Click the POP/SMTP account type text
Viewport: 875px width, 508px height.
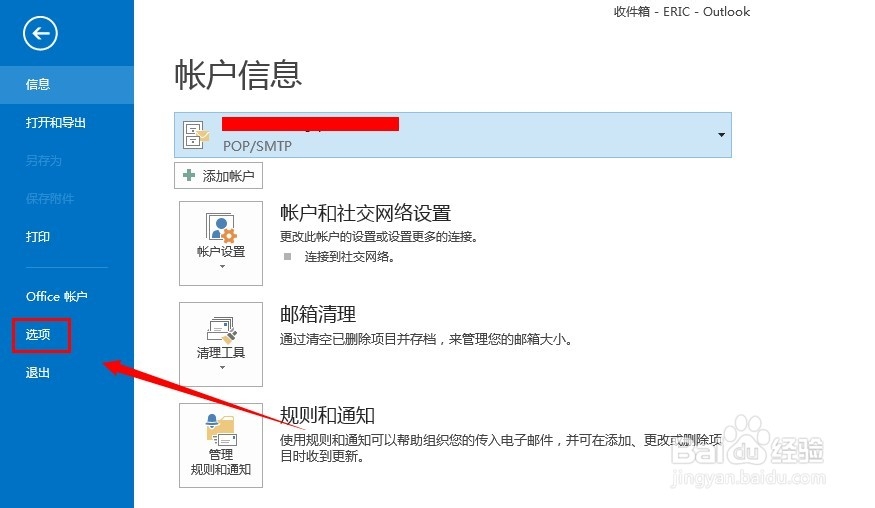point(257,146)
